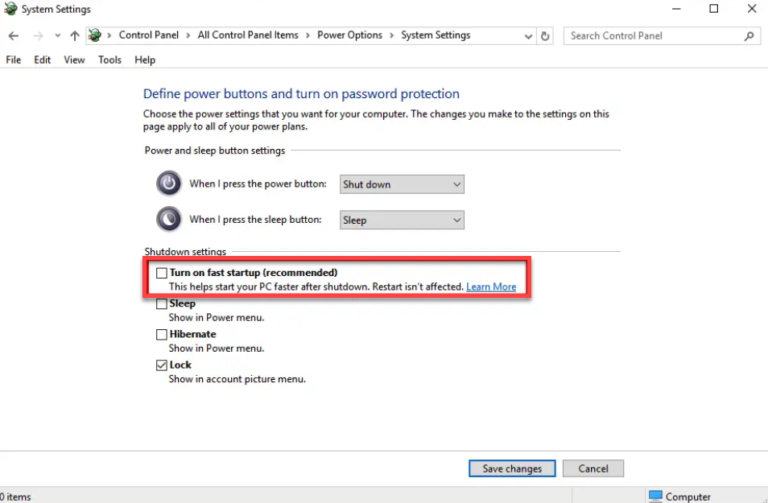Open the Recent locations chevron
The height and width of the screenshot is (503, 768).
(58, 35)
